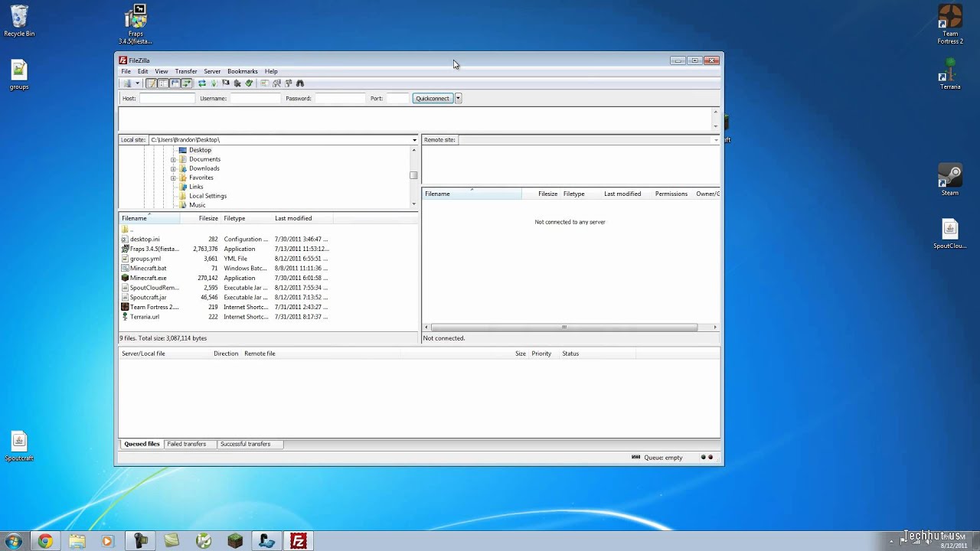Viewport: 980px width, 551px height.
Task: Click the remote file list horizontal scrollbar
Action: point(564,328)
